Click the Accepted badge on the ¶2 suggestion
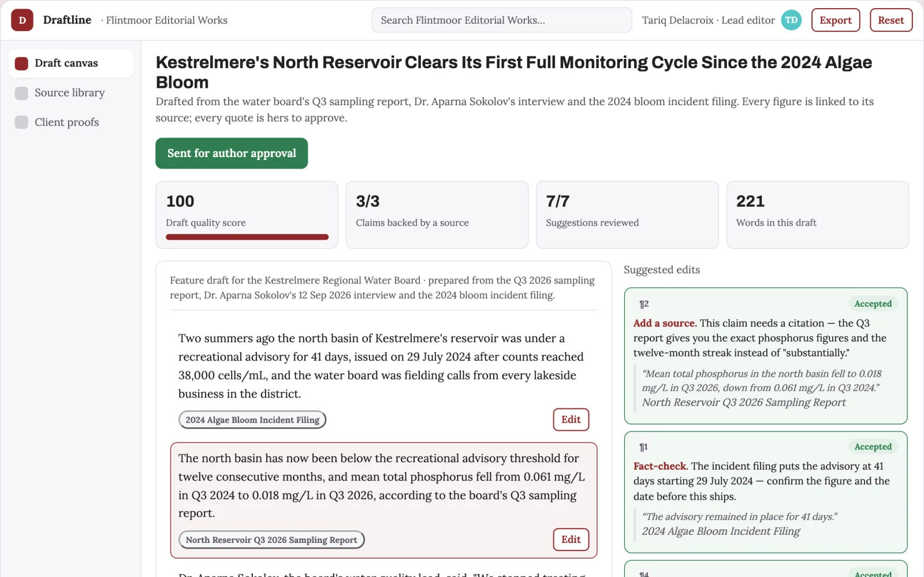The image size is (924, 577). [873, 304]
